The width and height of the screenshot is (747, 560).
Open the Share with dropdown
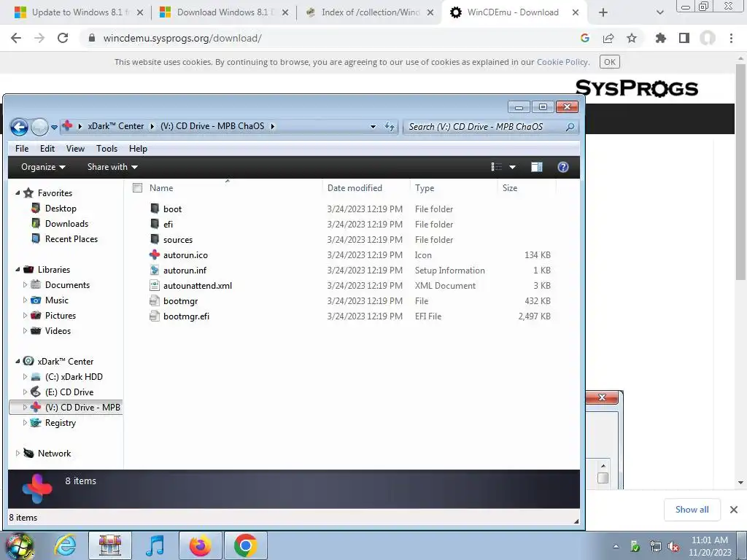(112, 167)
